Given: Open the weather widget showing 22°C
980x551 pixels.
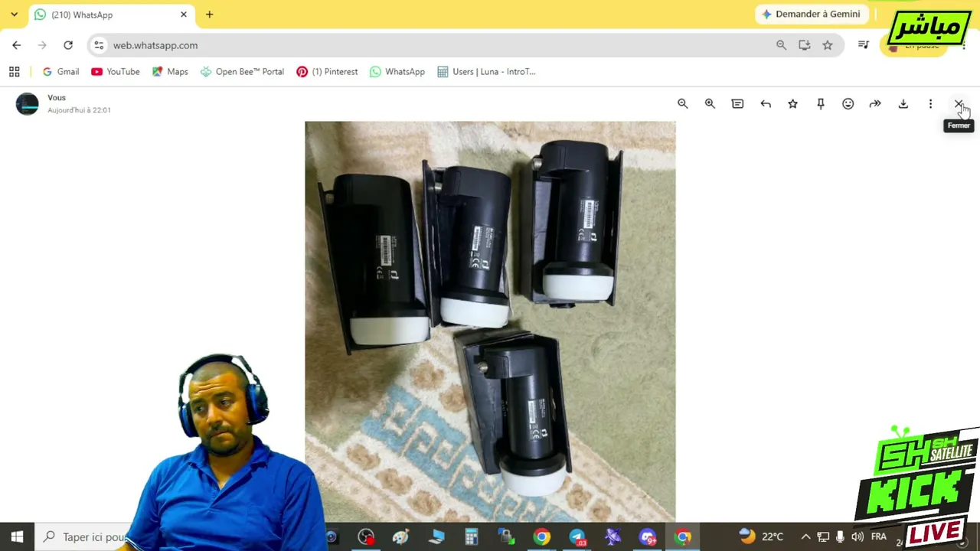Looking at the screenshot, I should [762, 536].
